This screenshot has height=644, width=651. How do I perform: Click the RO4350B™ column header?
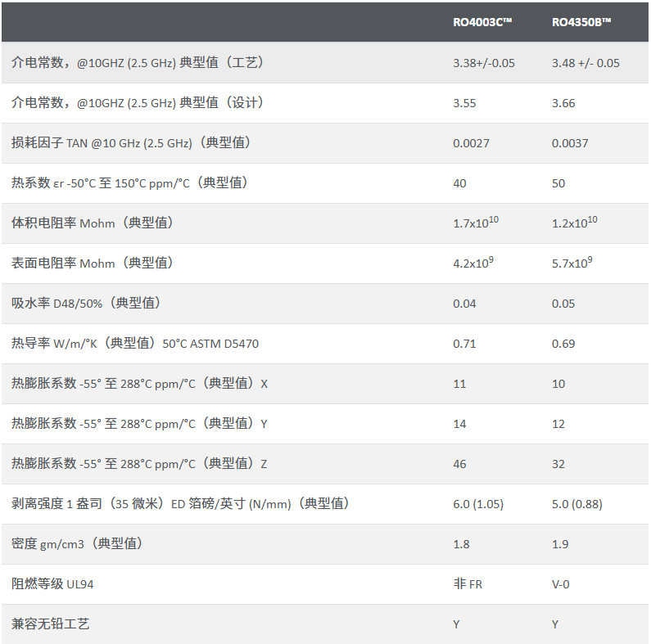(581, 22)
